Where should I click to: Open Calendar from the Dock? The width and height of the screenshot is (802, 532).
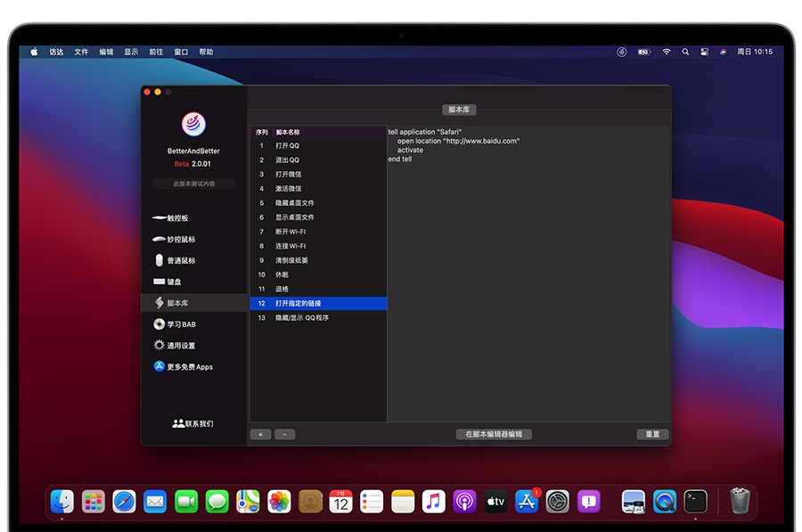coord(340,502)
